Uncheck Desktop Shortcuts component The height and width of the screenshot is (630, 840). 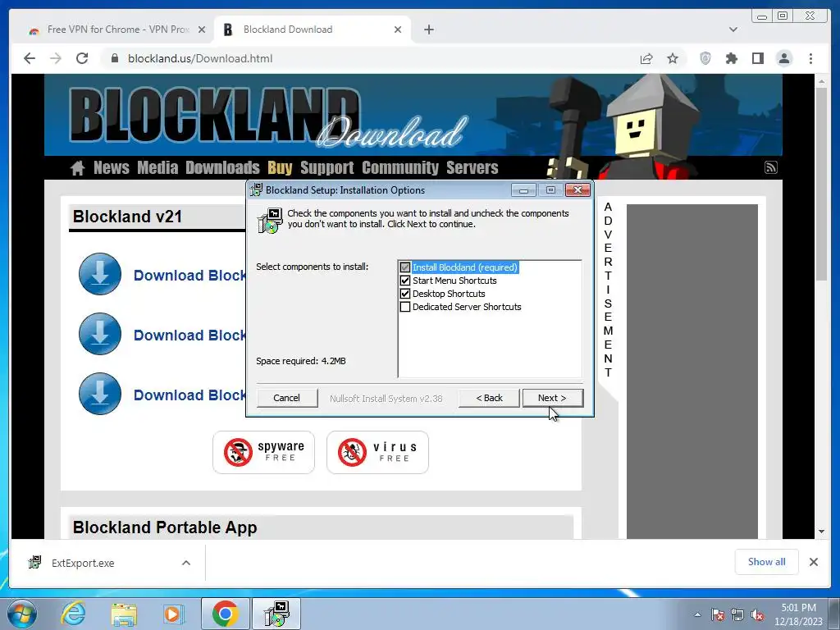pyautogui.click(x=405, y=294)
